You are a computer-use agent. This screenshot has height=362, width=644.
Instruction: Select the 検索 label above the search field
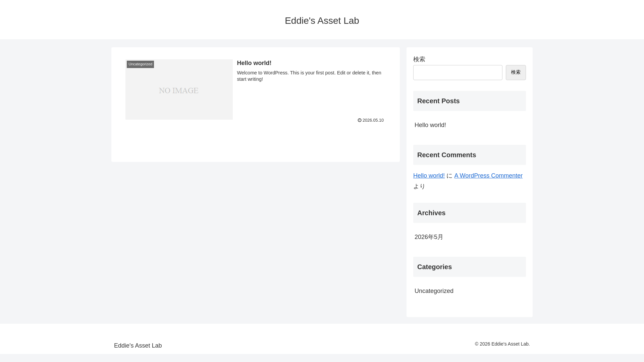pyautogui.click(x=419, y=59)
